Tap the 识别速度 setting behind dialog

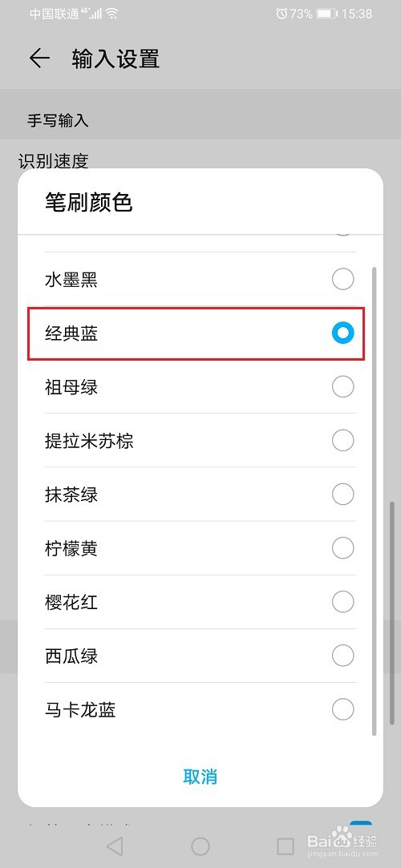[x=53, y=161]
